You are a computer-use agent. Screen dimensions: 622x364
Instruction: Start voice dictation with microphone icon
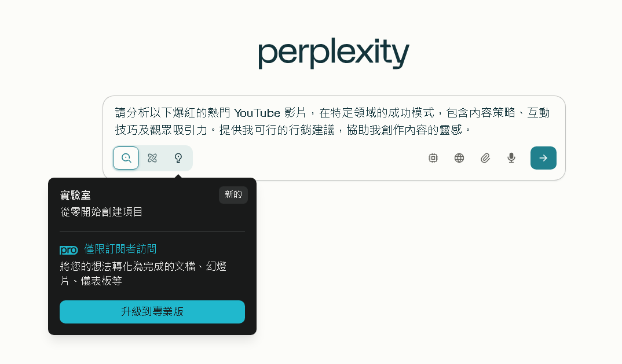click(511, 158)
